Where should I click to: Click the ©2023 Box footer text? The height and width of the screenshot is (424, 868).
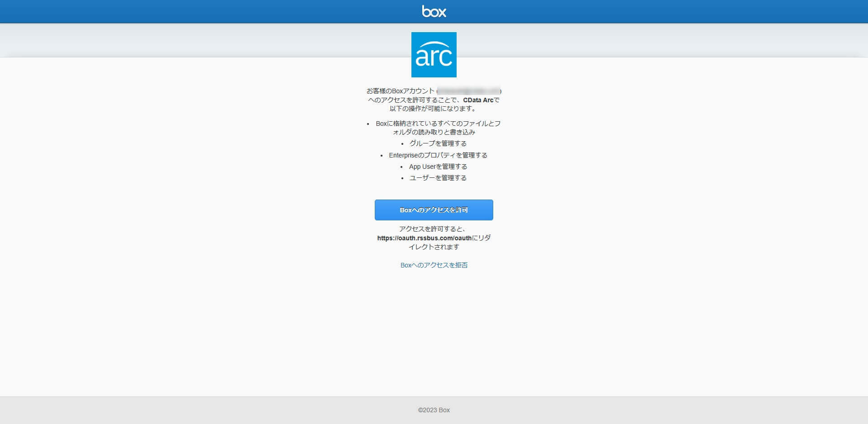point(434,410)
